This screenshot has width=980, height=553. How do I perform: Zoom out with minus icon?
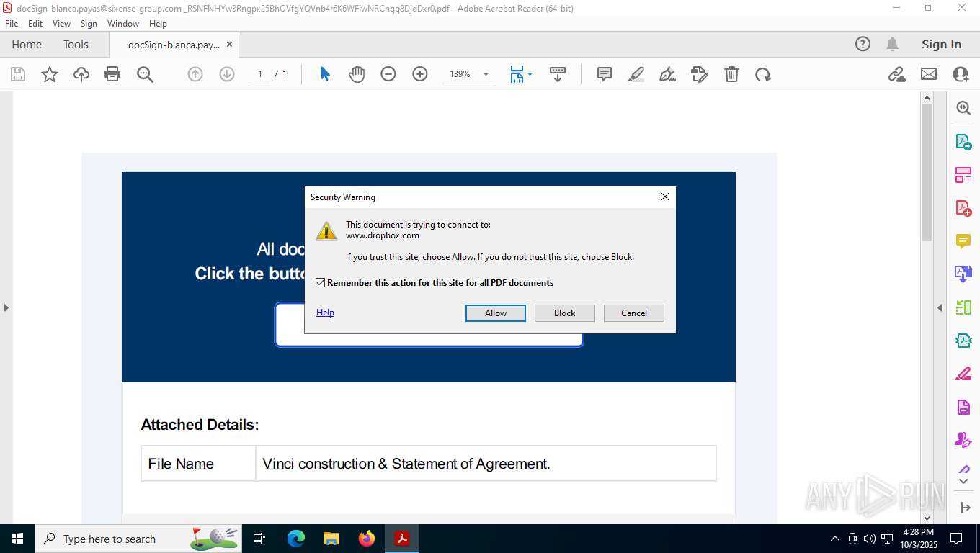pos(388,74)
